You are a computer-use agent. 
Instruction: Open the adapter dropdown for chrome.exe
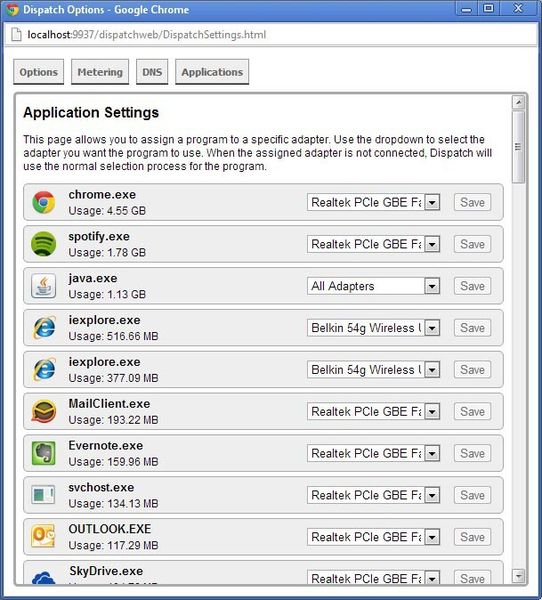pyautogui.click(x=373, y=202)
